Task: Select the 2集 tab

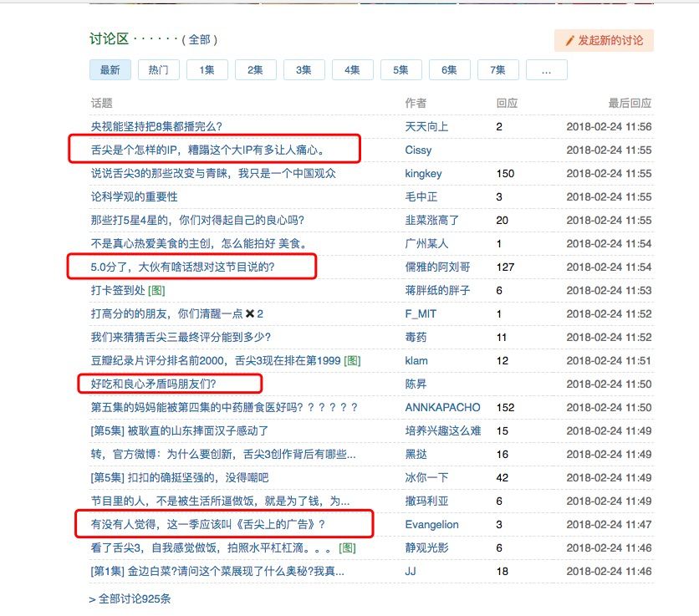Action: pos(256,70)
